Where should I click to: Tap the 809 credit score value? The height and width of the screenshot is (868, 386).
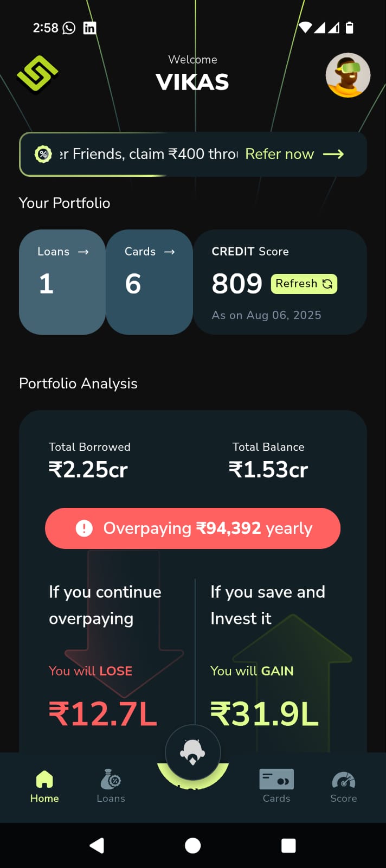pos(237,284)
